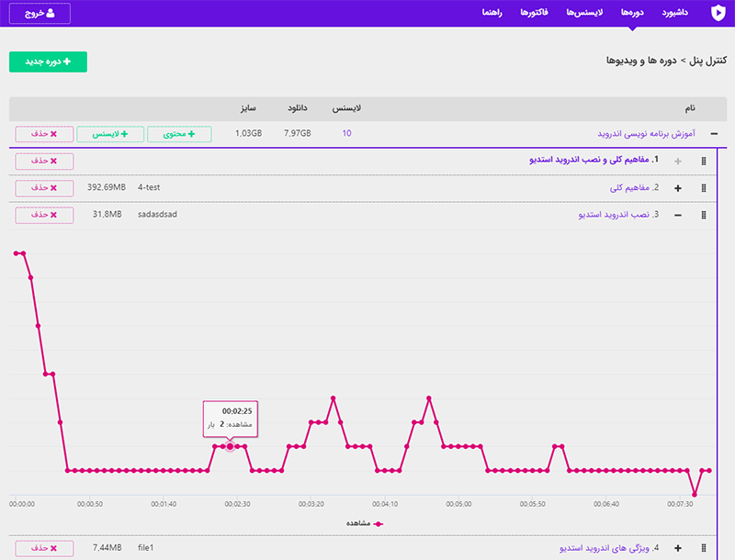
Task: Delete the file1 row
Action: [44, 548]
